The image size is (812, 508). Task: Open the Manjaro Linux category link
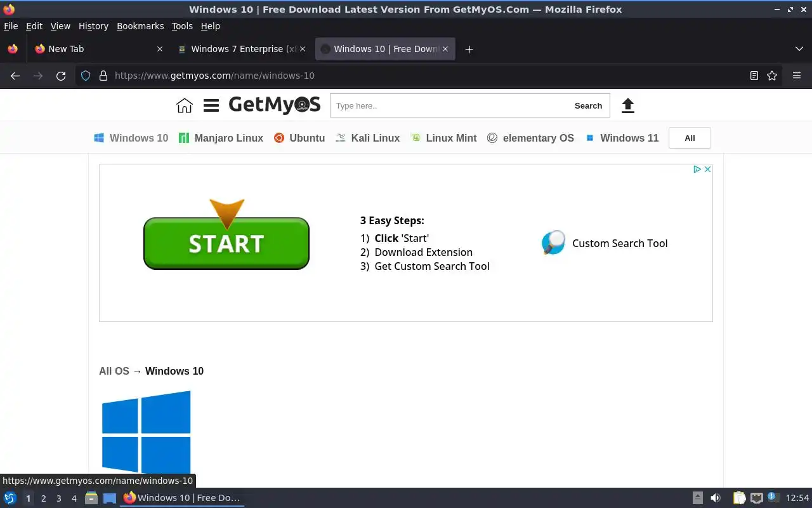tap(221, 138)
